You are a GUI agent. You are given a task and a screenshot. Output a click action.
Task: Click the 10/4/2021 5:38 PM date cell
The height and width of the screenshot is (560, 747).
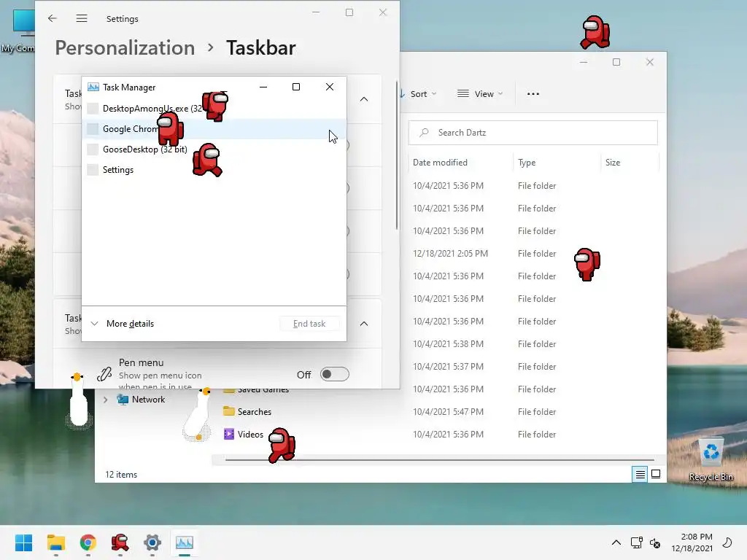click(x=448, y=344)
